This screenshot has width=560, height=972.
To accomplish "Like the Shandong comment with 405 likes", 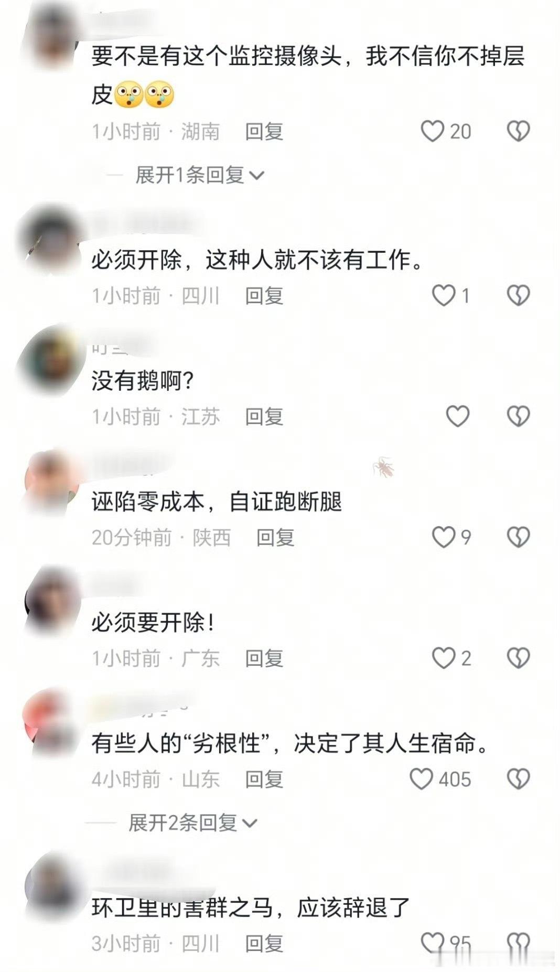I will 421,779.
